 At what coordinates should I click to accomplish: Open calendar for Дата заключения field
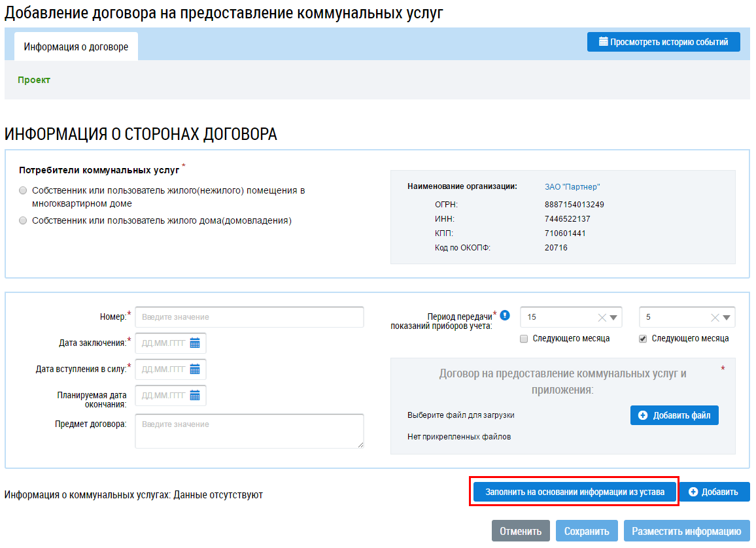click(x=194, y=343)
